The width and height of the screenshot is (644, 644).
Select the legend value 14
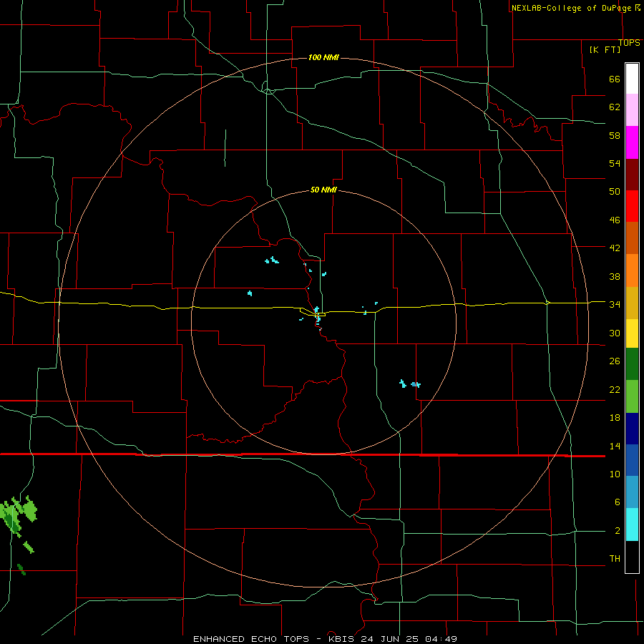(615, 446)
